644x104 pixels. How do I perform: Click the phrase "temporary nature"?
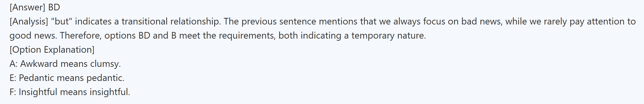pyautogui.click(x=388, y=36)
